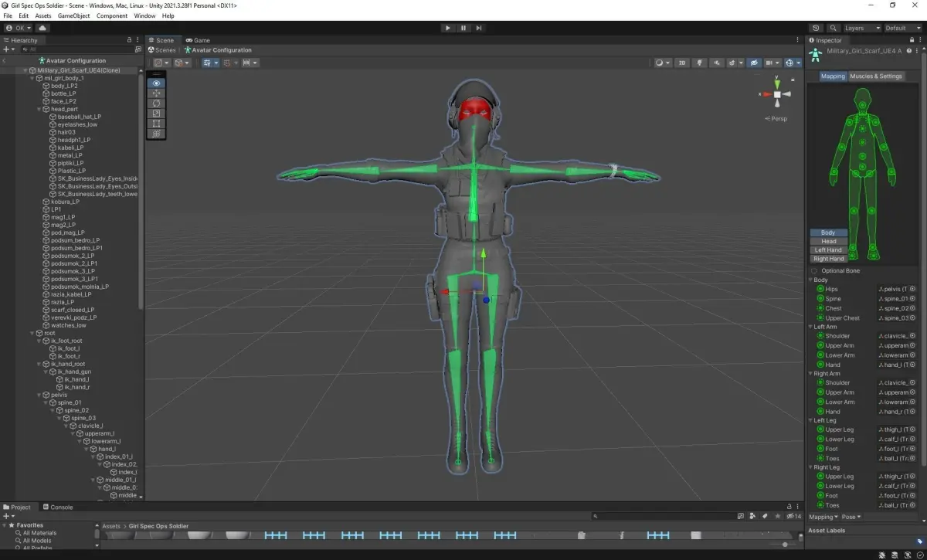
Task: Open Hierarchy add-object plus dropdown
Action: (8, 49)
